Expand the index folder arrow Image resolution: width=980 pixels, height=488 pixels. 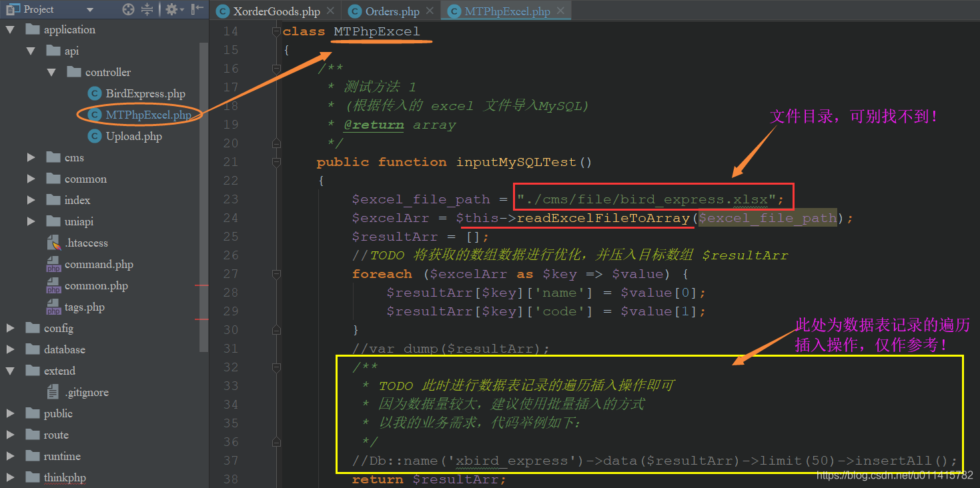[31, 200]
